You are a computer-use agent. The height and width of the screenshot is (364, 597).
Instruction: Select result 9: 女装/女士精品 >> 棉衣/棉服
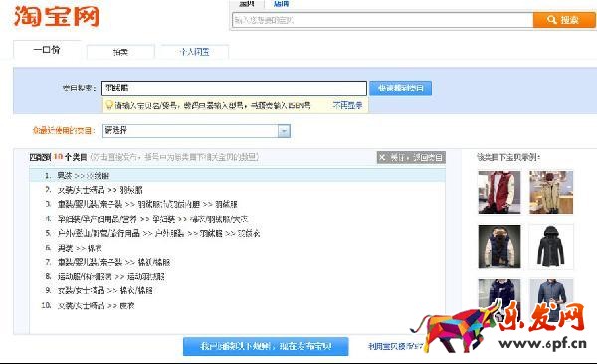pos(237,290)
